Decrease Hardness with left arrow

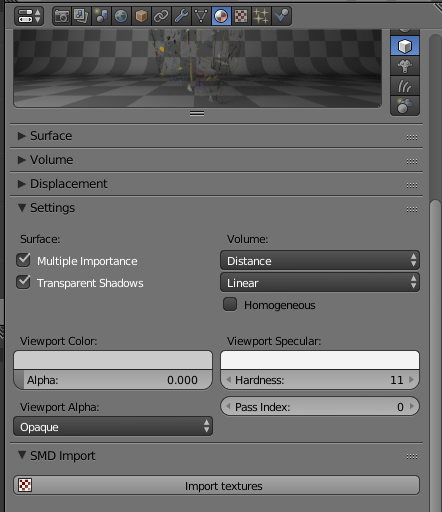tap(229, 379)
